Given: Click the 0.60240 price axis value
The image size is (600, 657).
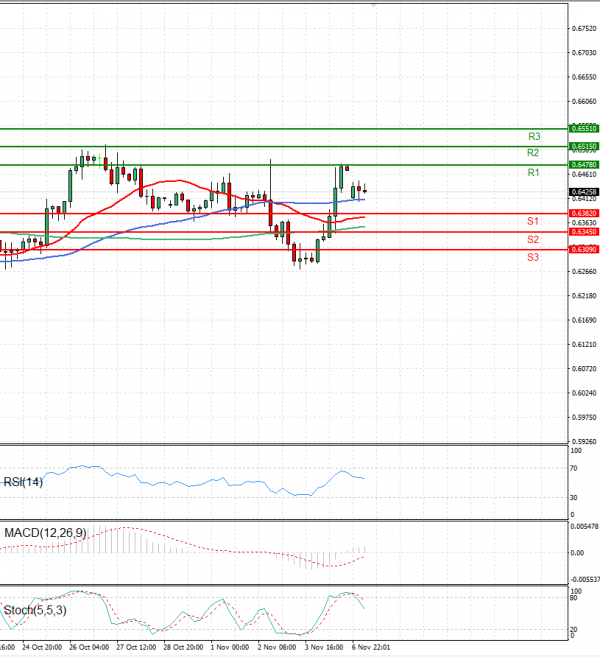Looking at the screenshot, I should 584,393.
